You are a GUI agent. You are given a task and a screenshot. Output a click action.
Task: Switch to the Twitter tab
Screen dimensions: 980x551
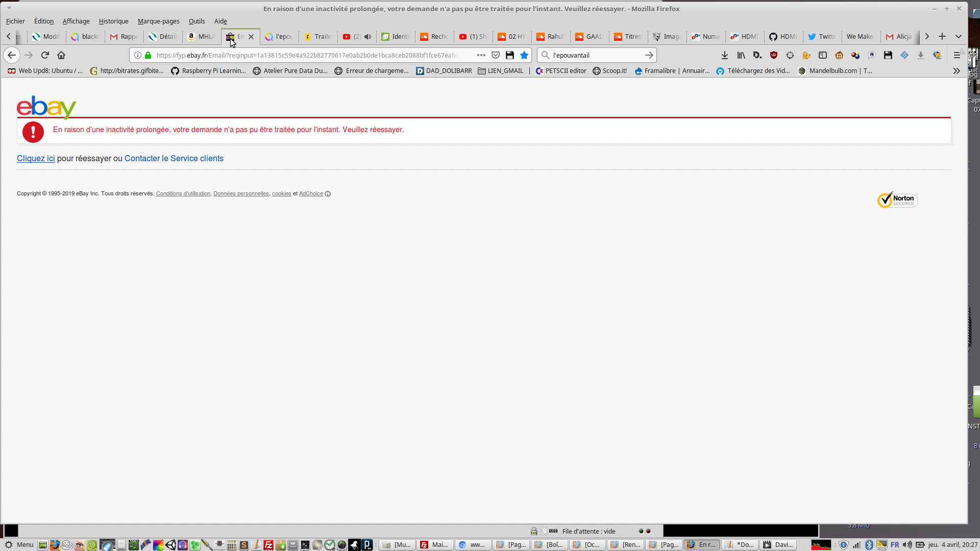(x=822, y=37)
